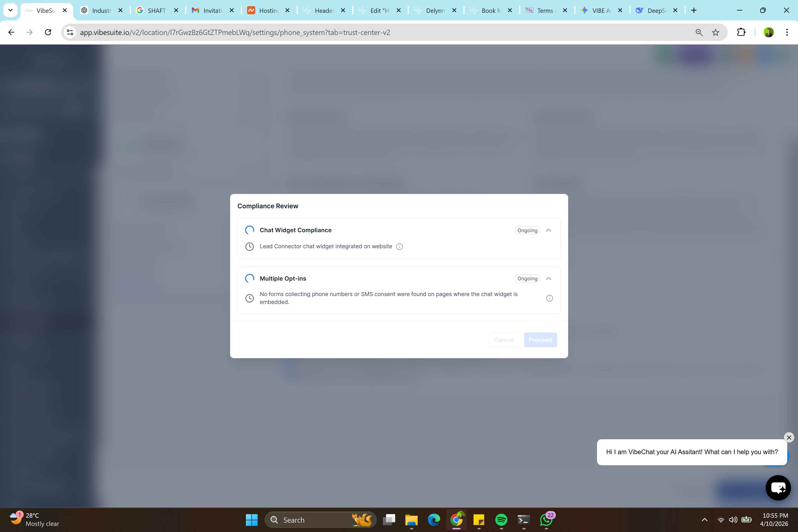Viewport: 798px width, 532px height.
Task: Switch to the Terms tab
Action: 547,10
